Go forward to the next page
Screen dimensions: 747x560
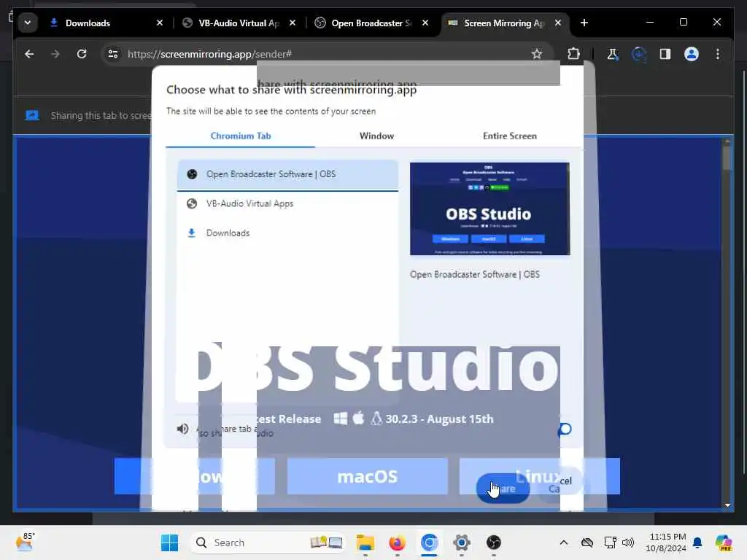pos(55,54)
